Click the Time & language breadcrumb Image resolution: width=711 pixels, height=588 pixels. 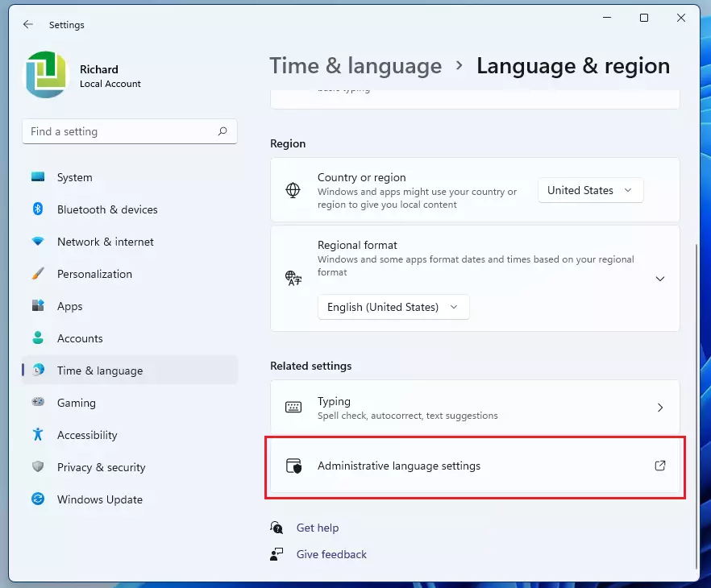pyautogui.click(x=355, y=66)
